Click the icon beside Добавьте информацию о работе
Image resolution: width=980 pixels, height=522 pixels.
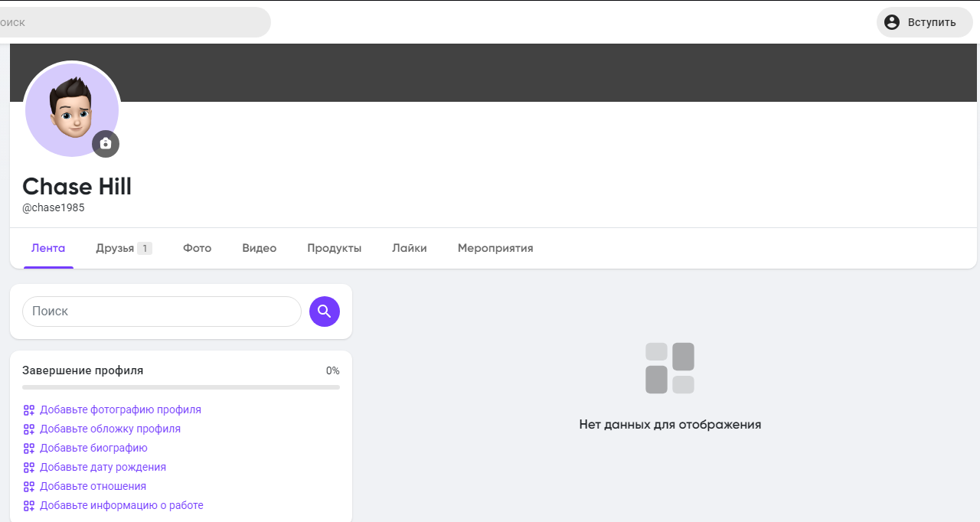coord(29,506)
